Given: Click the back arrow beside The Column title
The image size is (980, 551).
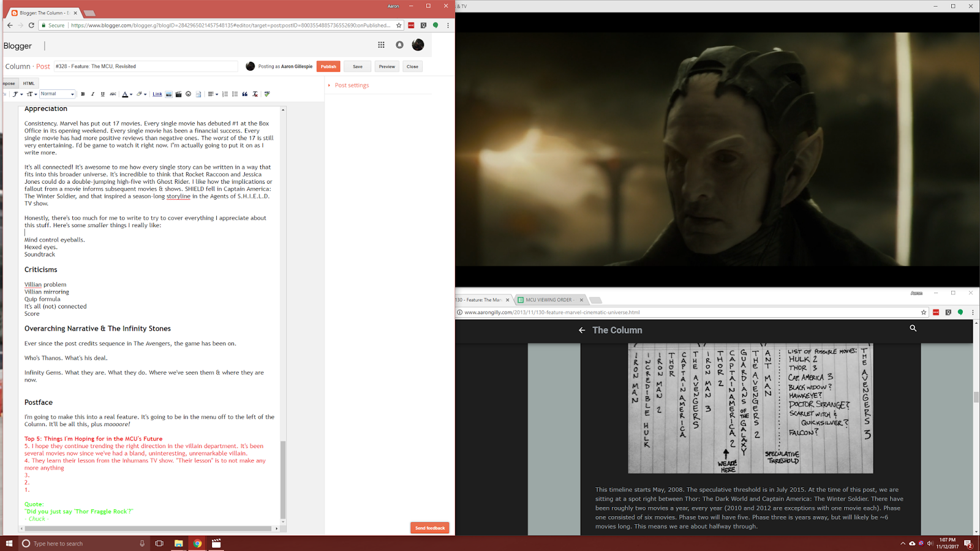Looking at the screenshot, I should point(582,330).
